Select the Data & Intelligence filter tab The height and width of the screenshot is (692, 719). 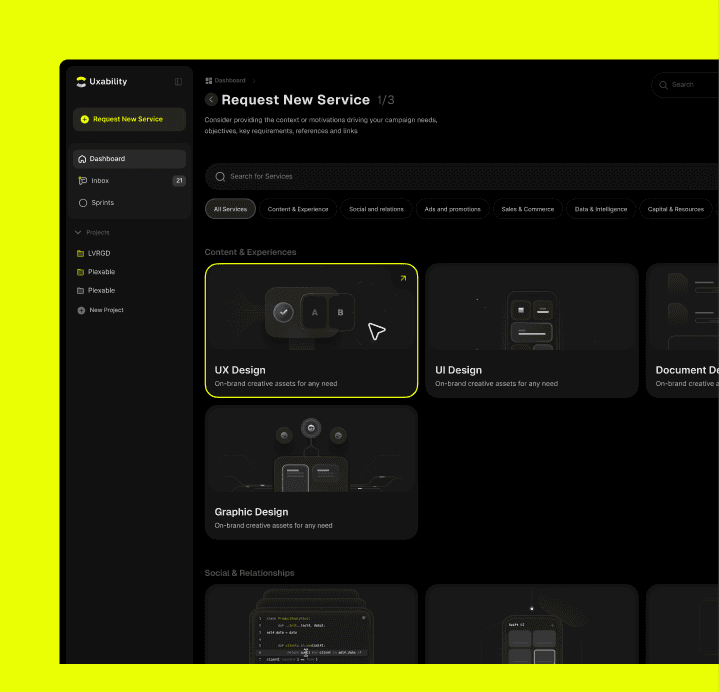[601, 209]
